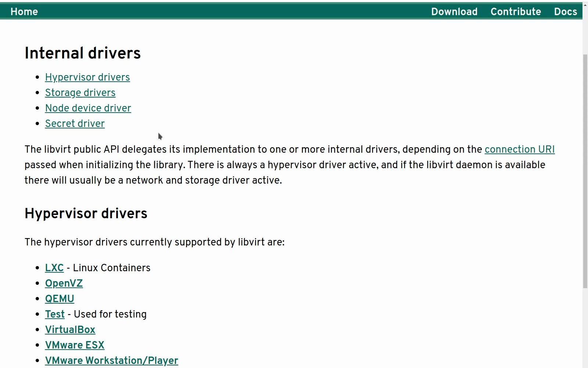
Task: Open the VMware ESX driver link
Action: [x=75, y=345]
